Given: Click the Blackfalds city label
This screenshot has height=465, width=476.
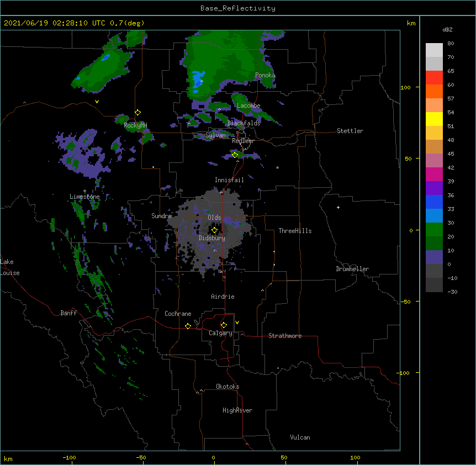Looking at the screenshot, I should 244,123.
